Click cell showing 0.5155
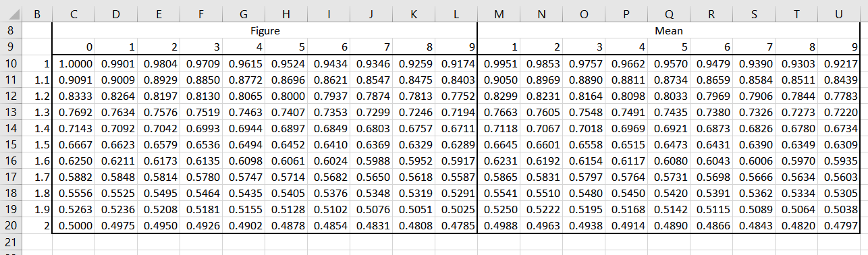868x255 pixels. 243,210
